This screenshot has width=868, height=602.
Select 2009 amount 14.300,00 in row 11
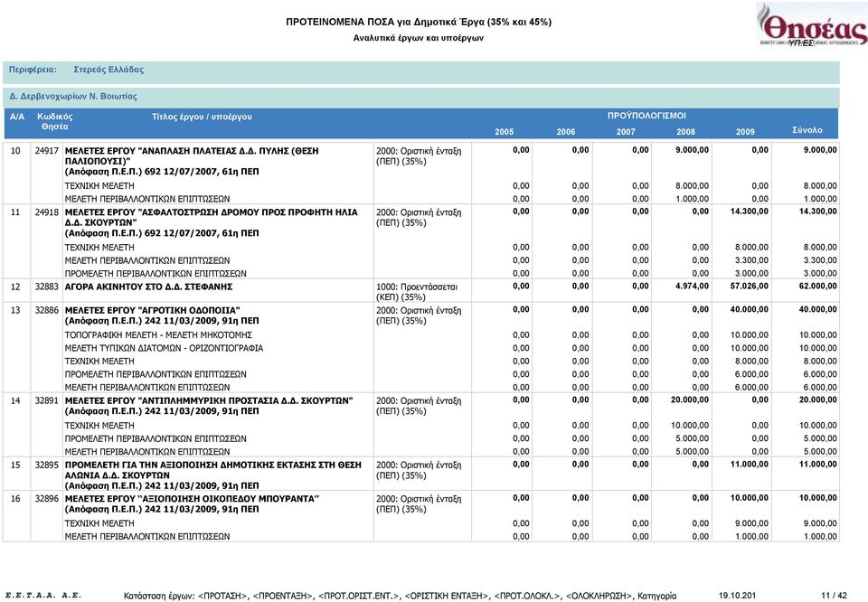750,212
